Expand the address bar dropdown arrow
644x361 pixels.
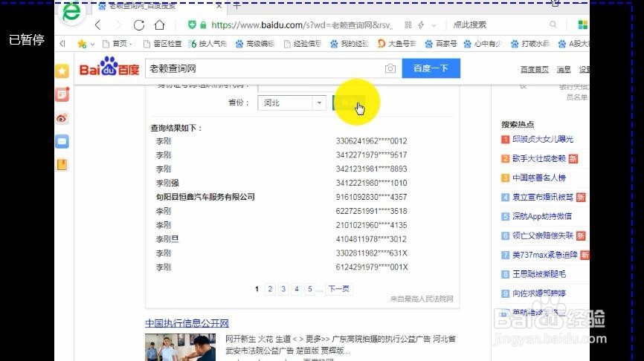pos(434,25)
